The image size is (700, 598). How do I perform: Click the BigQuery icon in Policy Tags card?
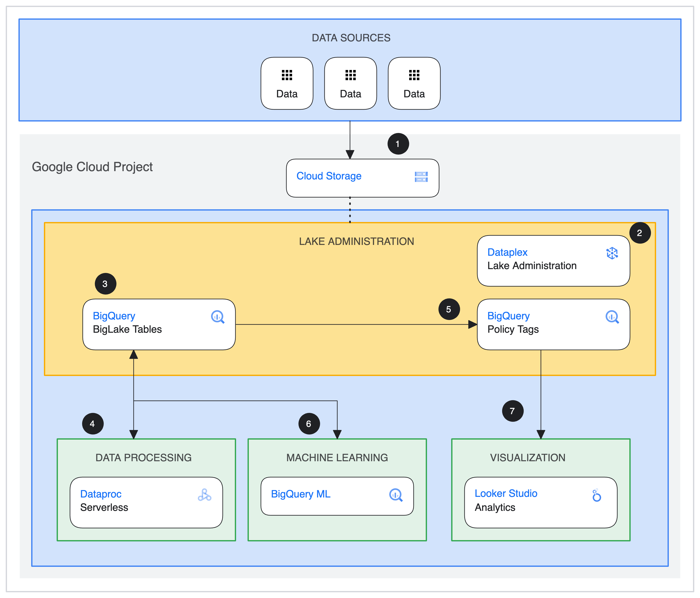pyautogui.click(x=612, y=317)
